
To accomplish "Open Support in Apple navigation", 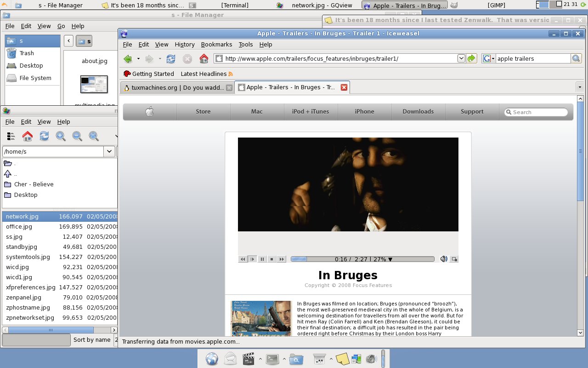I will coord(472,111).
